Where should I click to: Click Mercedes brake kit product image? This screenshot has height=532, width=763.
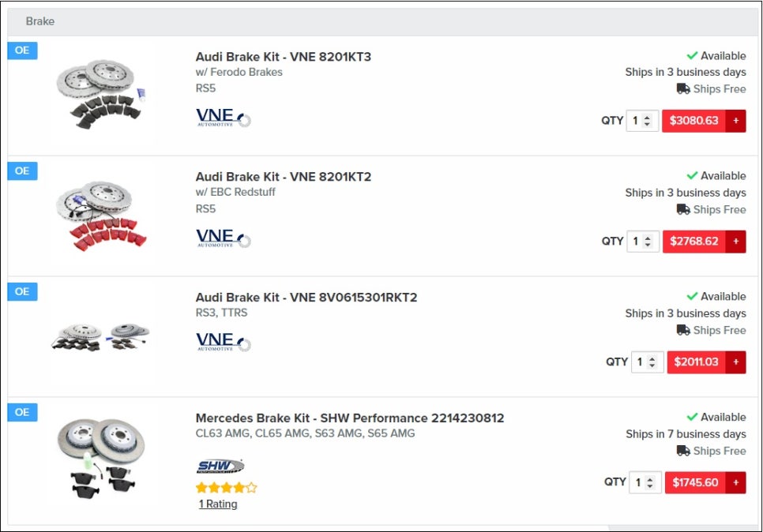click(100, 458)
